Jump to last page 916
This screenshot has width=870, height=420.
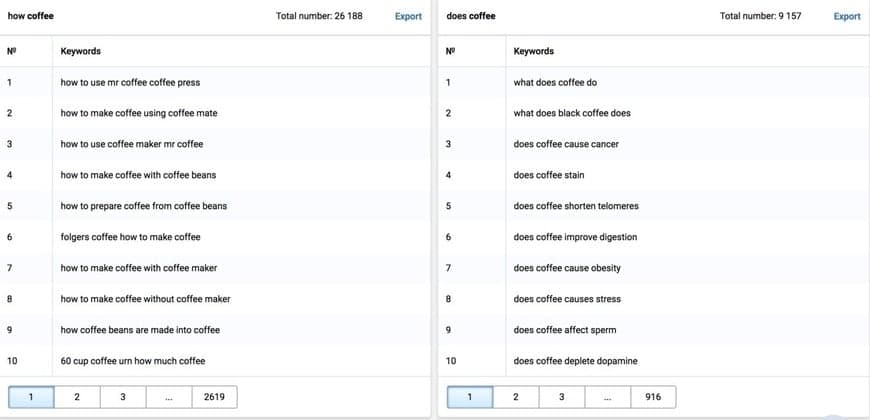[653, 397]
